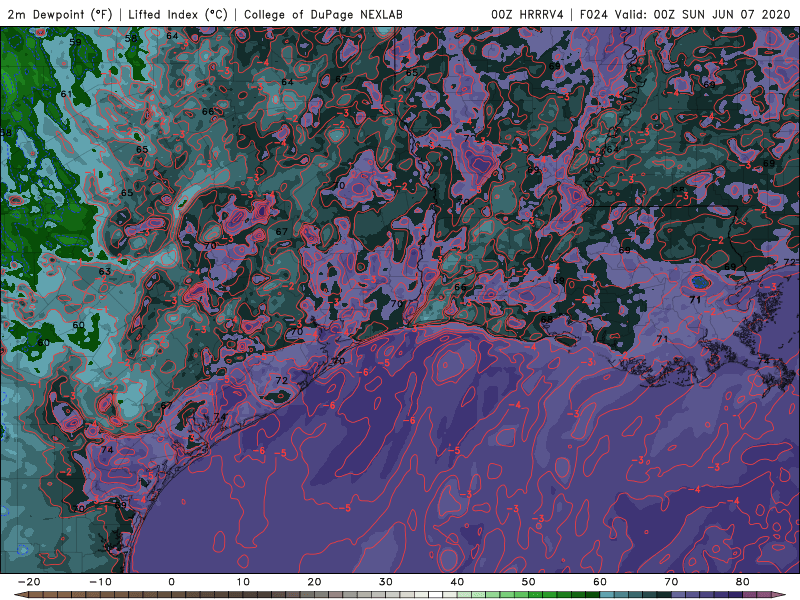The height and width of the screenshot is (600, 800).
Task: Click the "00Z HRRRV4" model run label
Action: (x=527, y=14)
